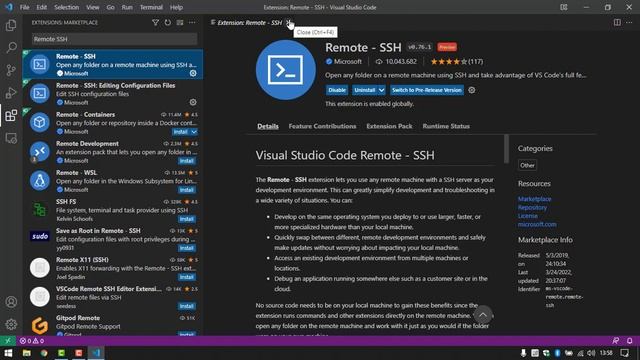
Task: Open the Remote Explorer view
Action: (x=11, y=138)
